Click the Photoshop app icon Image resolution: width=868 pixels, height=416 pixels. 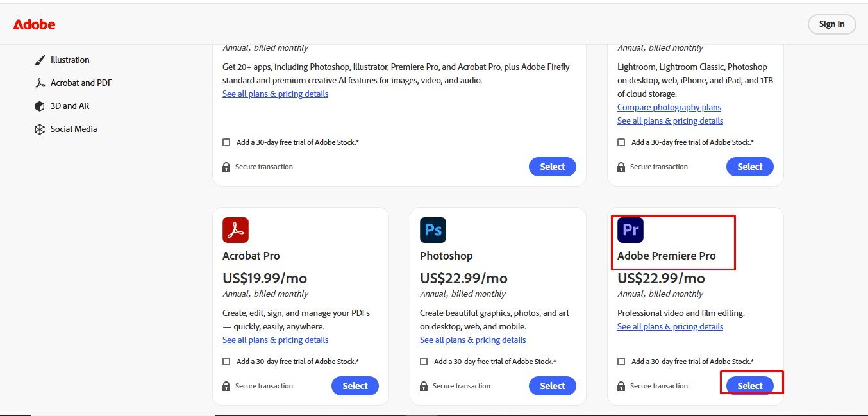click(x=433, y=229)
